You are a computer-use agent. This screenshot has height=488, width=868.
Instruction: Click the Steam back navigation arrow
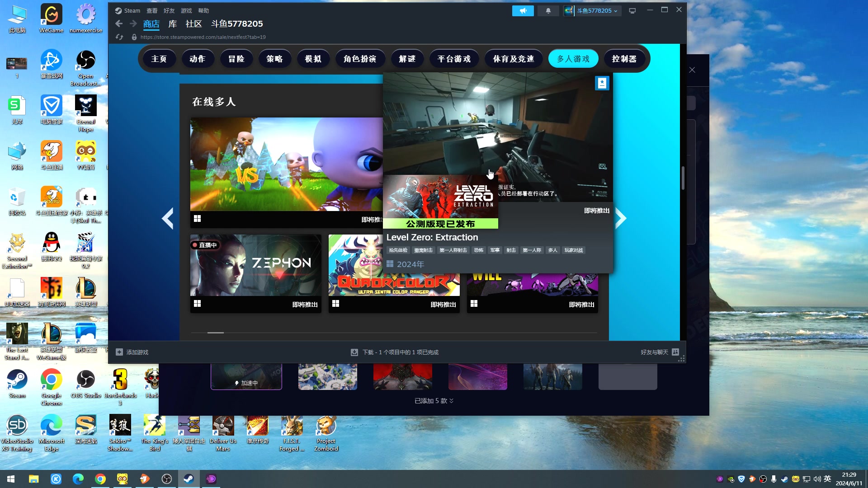119,24
